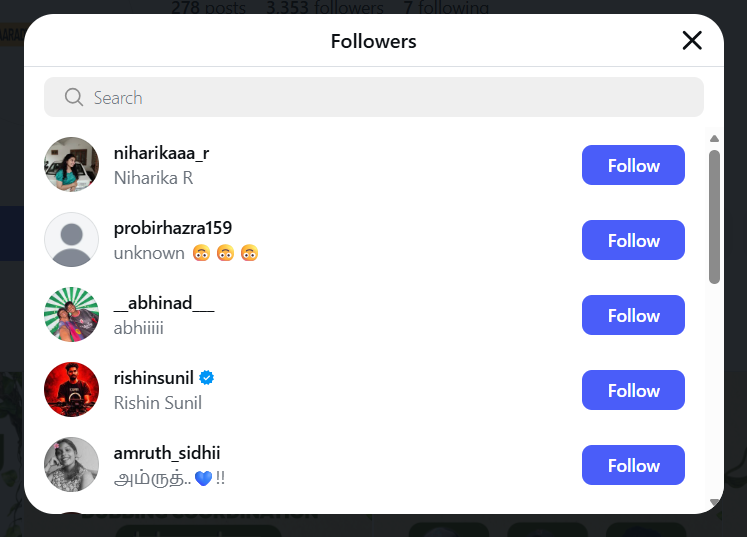The image size is (747, 537).
Task: Hit Follow for amruth_sidhii
Action: pyautogui.click(x=633, y=465)
